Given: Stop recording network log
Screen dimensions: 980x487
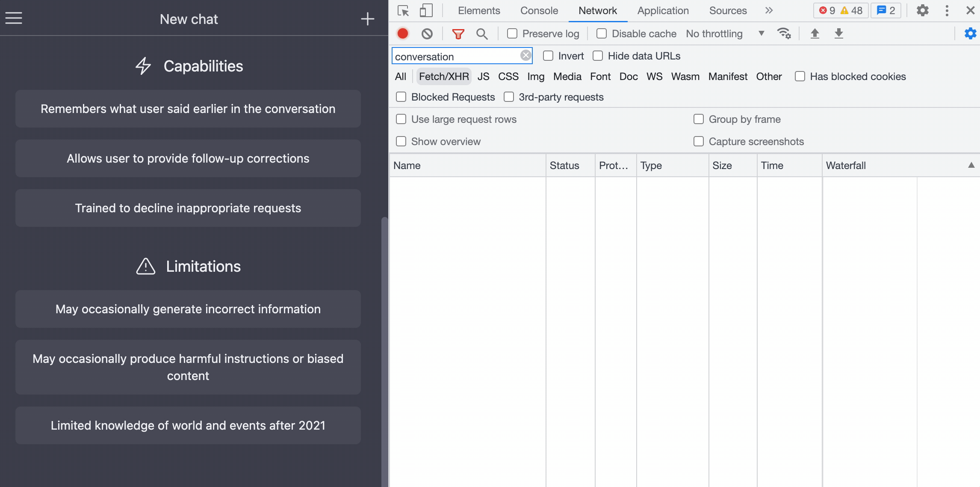Looking at the screenshot, I should [x=403, y=33].
